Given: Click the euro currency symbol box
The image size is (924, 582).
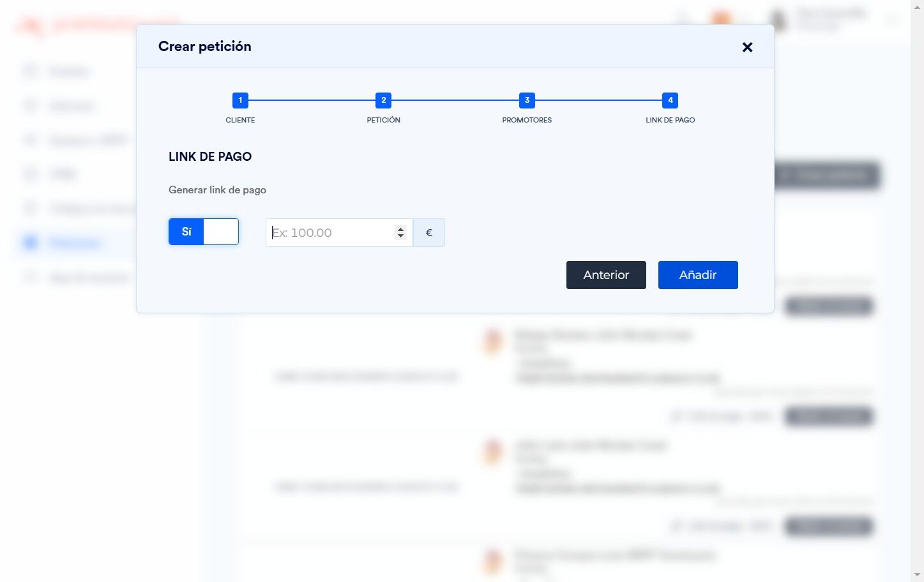Looking at the screenshot, I should pos(429,232).
